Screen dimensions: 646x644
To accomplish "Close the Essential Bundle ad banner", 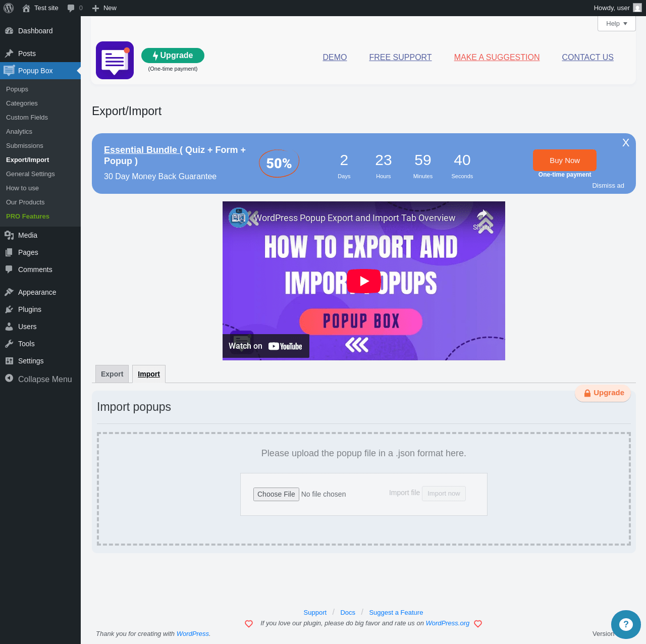I will tap(626, 143).
